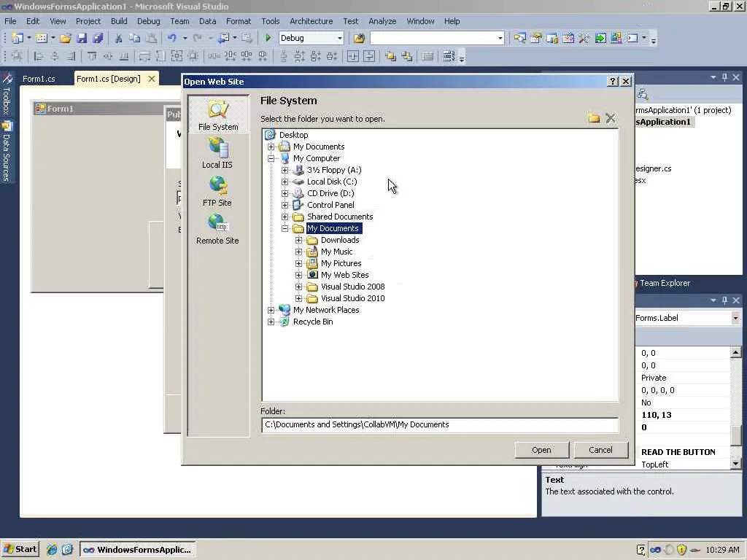This screenshot has height=560, width=747.
Task: Open the Build menu
Action: pyautogui.click(x=119, y=21)
